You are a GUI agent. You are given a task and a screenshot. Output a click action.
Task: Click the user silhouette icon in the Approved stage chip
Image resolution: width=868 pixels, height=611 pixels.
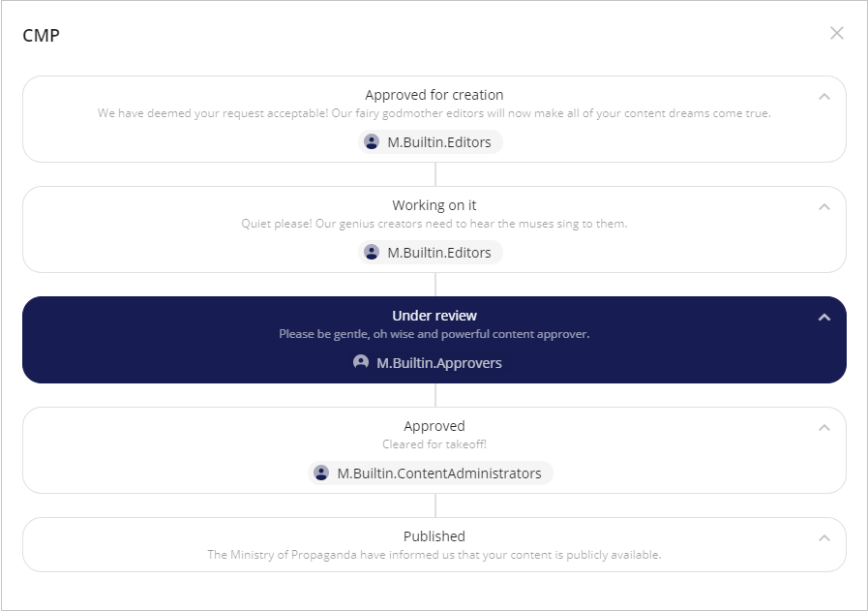(320, 473)
